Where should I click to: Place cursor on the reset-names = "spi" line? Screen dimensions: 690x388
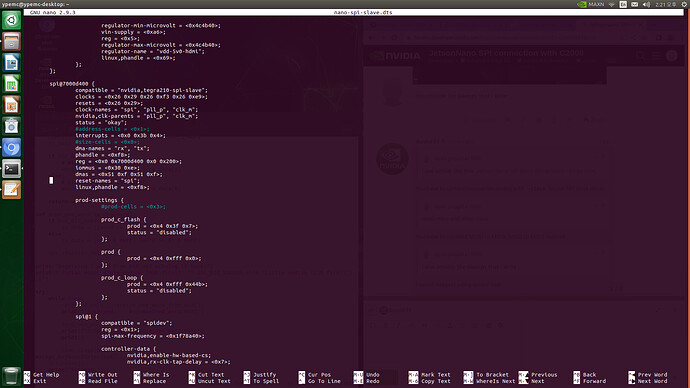pos(107,181)
